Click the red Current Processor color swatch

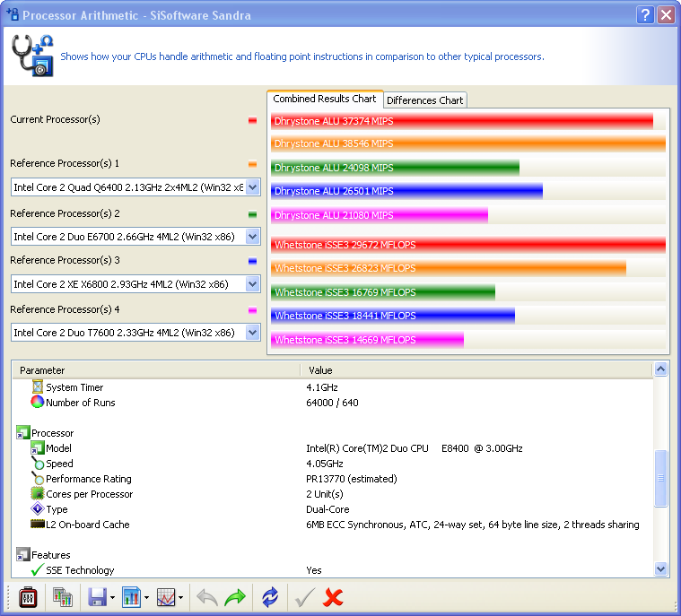tap(252, 121)
